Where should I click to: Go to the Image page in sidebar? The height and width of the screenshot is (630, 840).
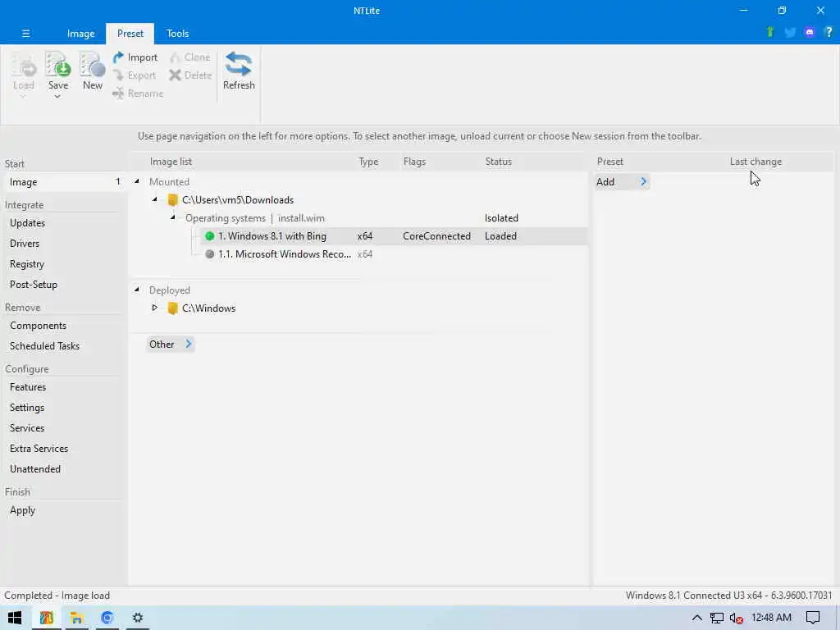[x=64, y=182]
